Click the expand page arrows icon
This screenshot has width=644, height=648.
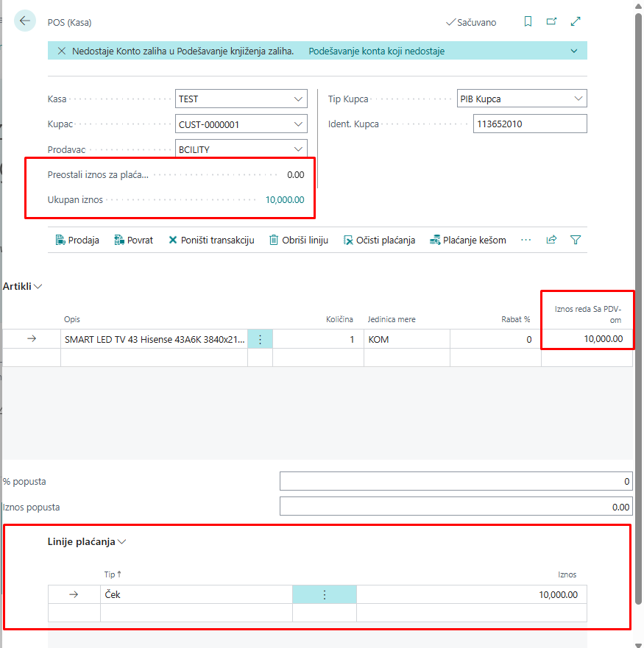click(576, 22)
